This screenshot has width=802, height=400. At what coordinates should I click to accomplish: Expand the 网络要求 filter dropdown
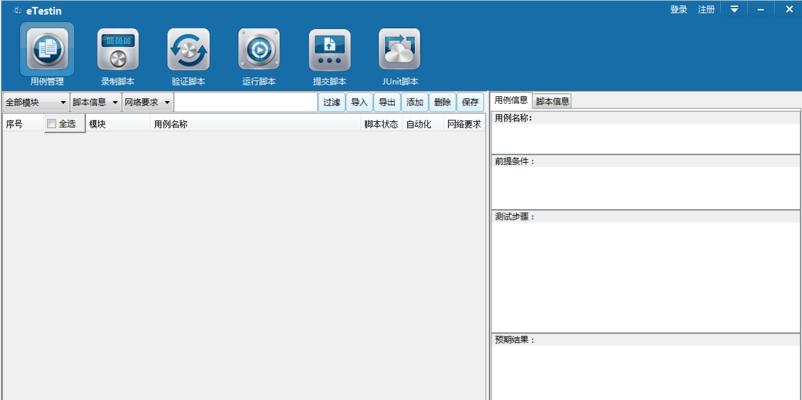[x=148, y=102]
